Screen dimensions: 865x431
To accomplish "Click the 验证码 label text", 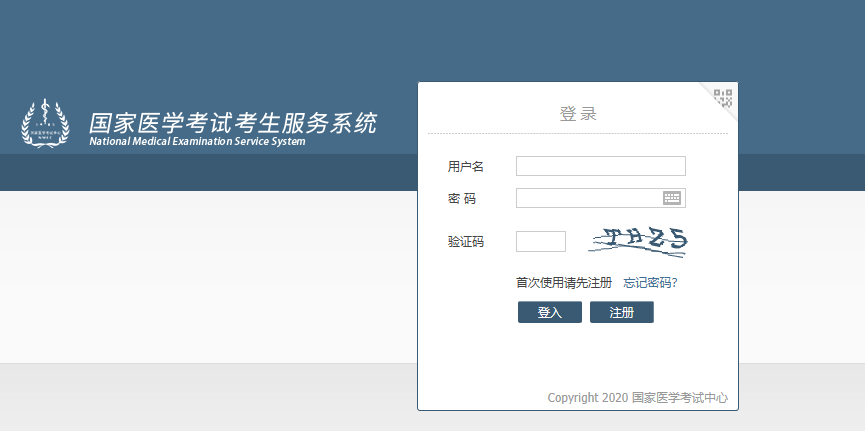I will click(x=466, y=242).
